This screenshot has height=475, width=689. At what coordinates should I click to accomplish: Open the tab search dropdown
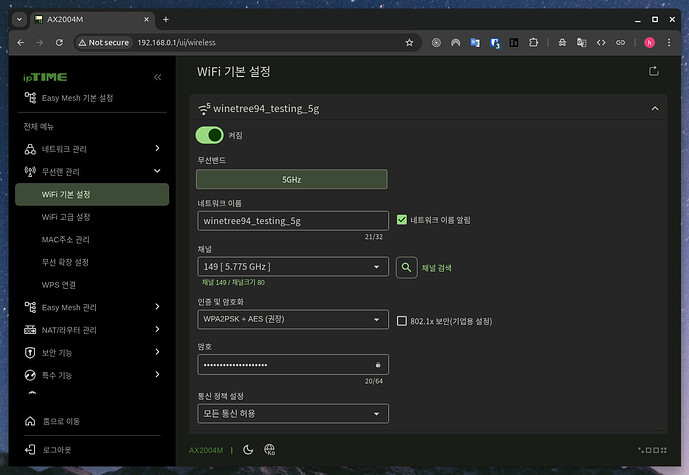(x=19, y=19)
